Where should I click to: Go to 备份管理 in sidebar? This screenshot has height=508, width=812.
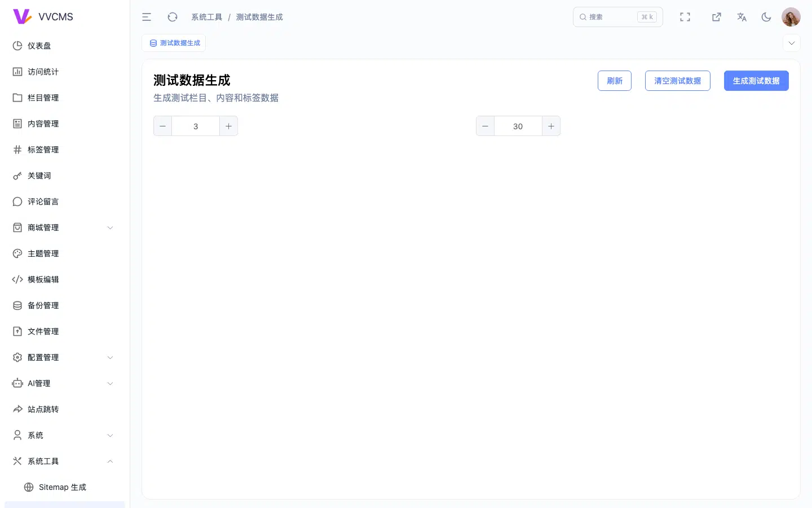(65, 305)
